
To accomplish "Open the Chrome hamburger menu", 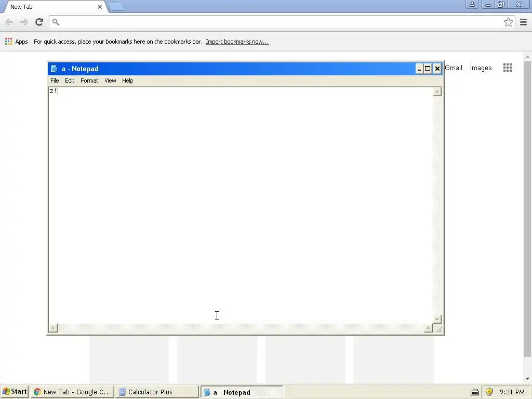I will (x=524, y=22).
